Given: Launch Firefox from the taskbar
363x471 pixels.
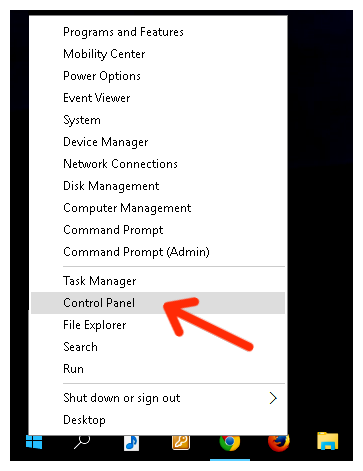Looking at the screenshot, I should pos(279,443).
